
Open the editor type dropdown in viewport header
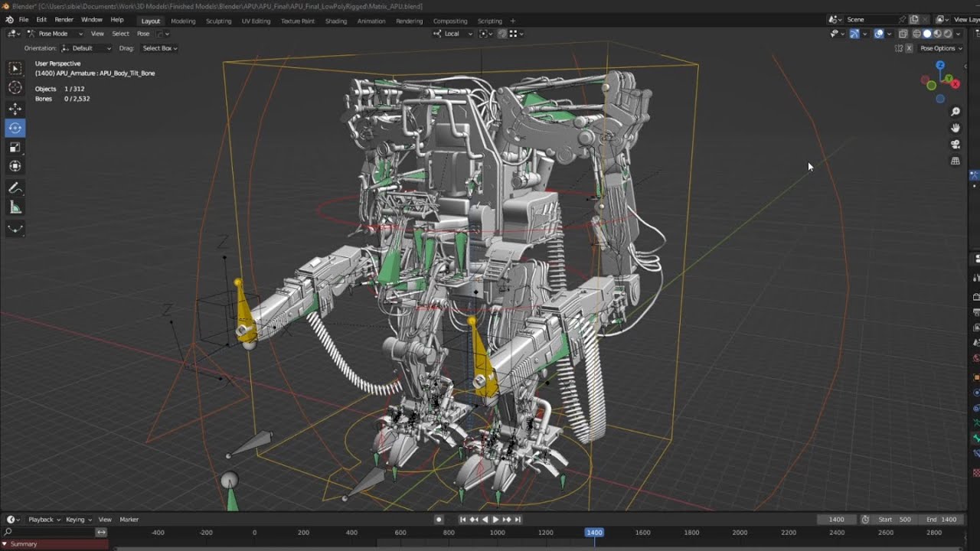coord(13,34)
